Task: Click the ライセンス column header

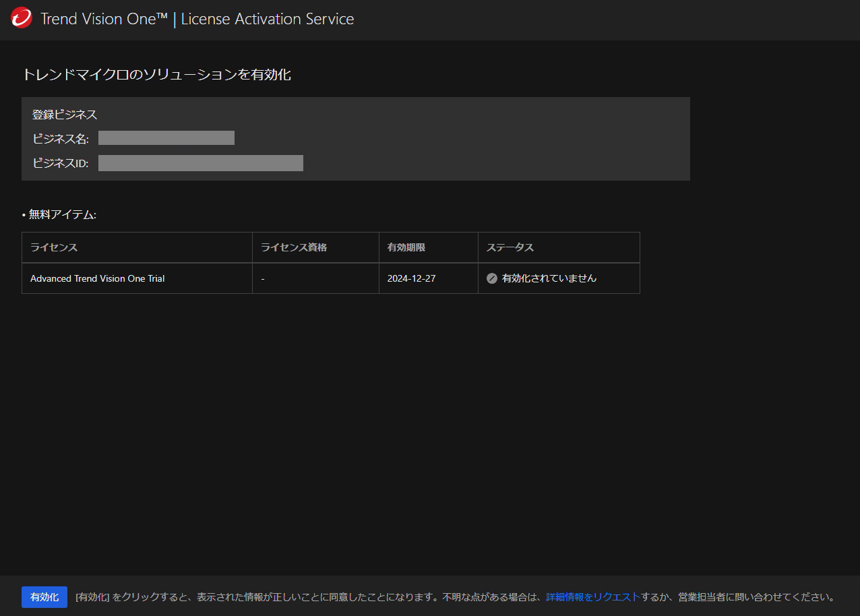Action: (x=54, y=247)
